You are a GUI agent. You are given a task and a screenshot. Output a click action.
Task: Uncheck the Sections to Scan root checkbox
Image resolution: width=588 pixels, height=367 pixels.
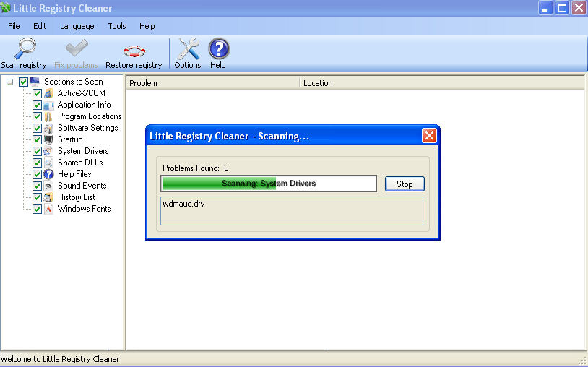point(23,82)
